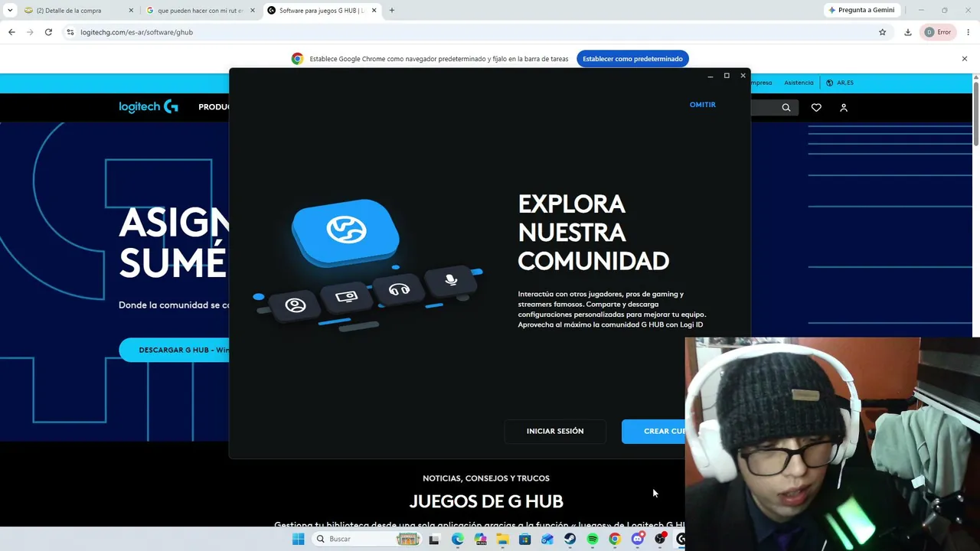Bookmark this page with the star icon
This screenshot has height=551, width=980.
point(882,32)
